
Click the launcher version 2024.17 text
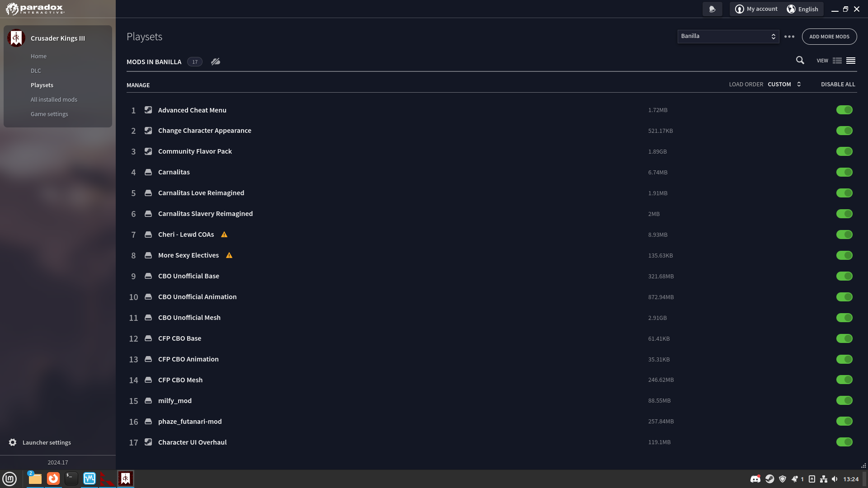click(58, 463)
